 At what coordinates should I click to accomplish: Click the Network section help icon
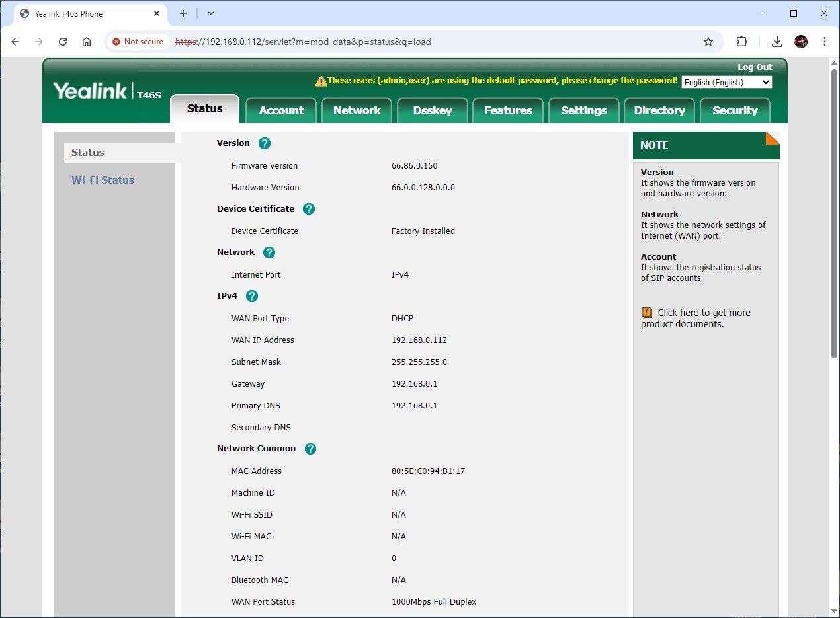[269, 252]
